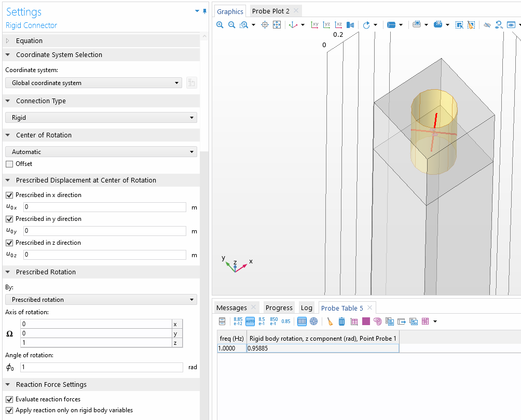Open the Messages tab
521x420 pixels.
231,308
